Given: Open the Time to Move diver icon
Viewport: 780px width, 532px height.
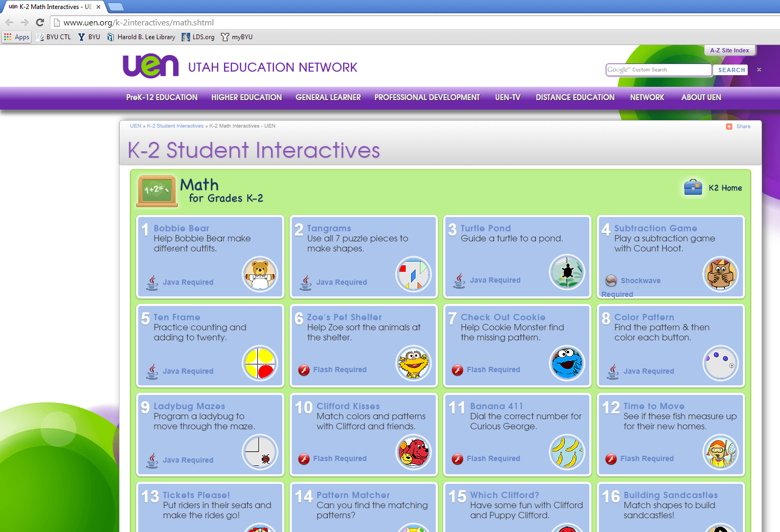Looking at the screenshot, I should click(x=720, y=452).
